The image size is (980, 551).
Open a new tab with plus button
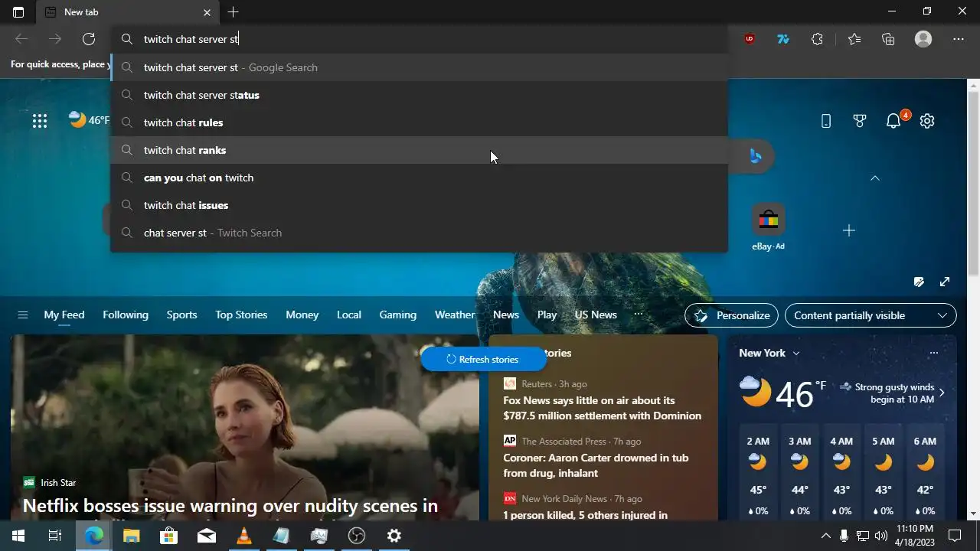pos(234,12)
